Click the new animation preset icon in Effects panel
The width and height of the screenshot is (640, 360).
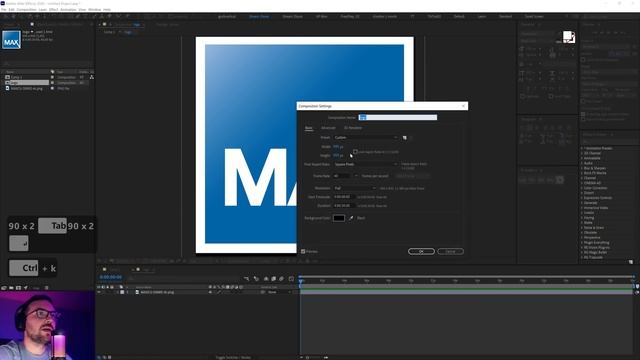coord(631,262)
